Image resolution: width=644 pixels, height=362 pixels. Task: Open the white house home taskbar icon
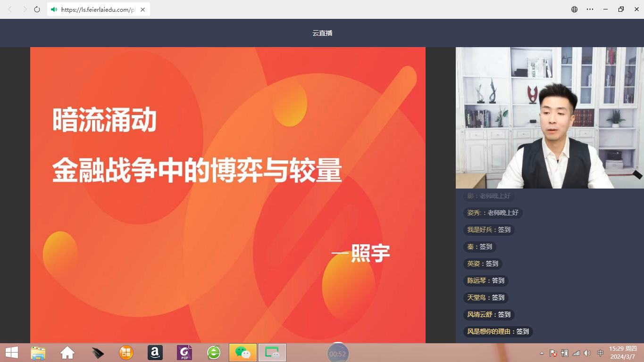[x=67, y=353]
